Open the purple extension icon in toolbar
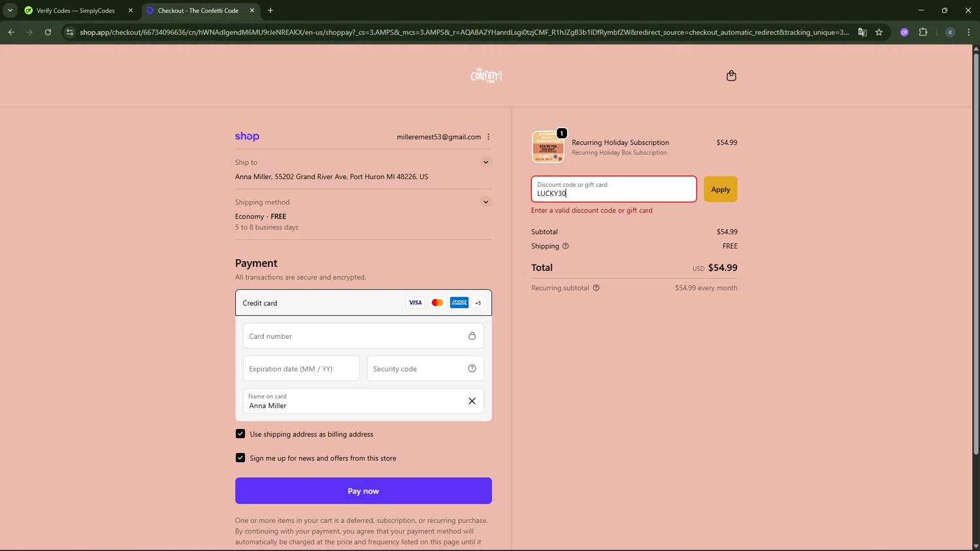The width and height of the screenshot is (980, 551). (904, 32)
